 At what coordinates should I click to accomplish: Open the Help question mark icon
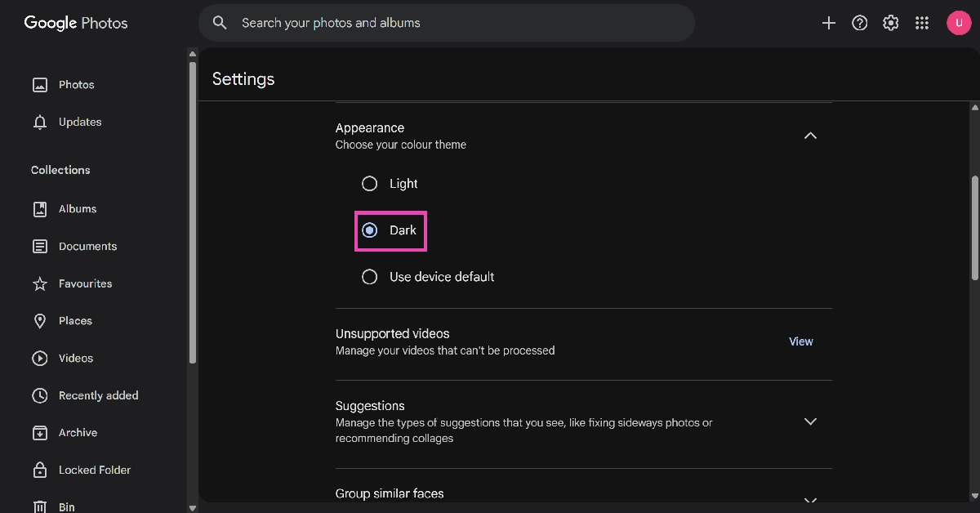859,23
